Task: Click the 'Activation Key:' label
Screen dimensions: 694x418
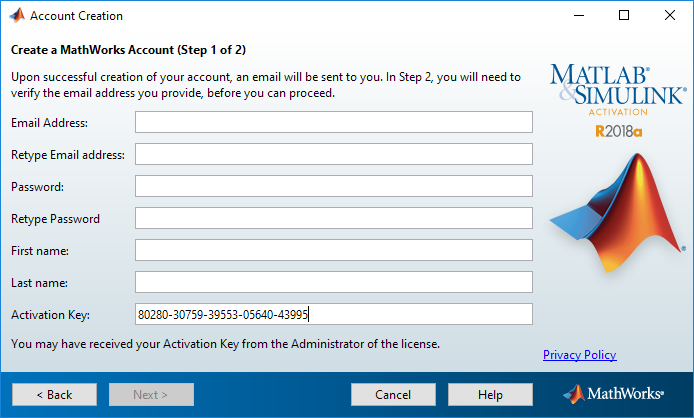Action: coord(50,315)
